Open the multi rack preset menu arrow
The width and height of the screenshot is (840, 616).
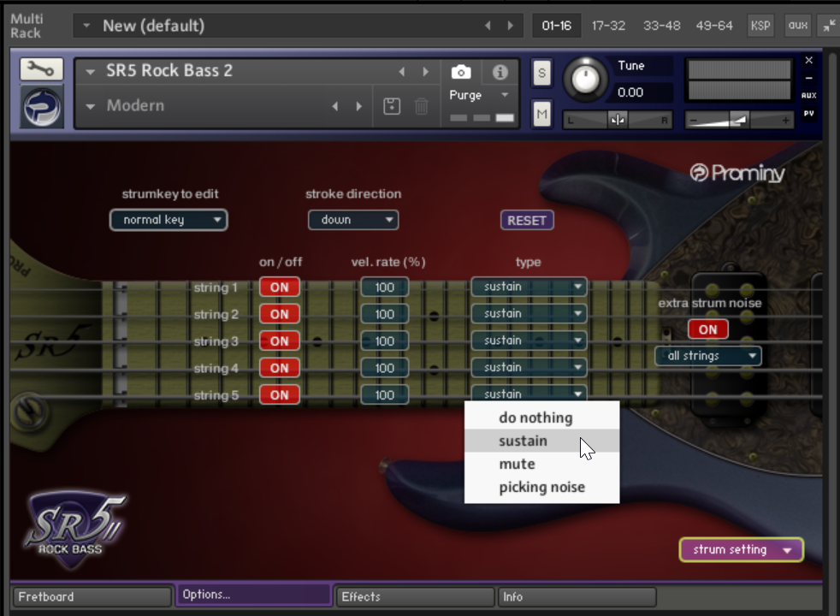[x=86, y=25]
